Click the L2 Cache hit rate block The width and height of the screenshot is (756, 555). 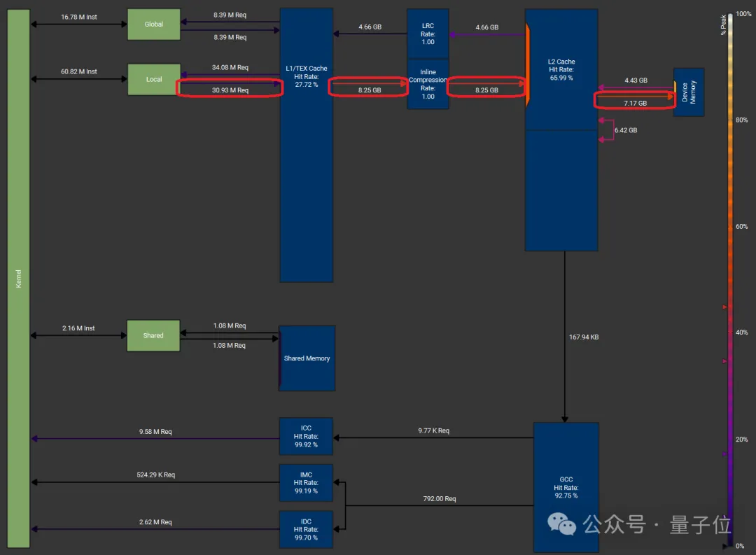pos(561,129)
